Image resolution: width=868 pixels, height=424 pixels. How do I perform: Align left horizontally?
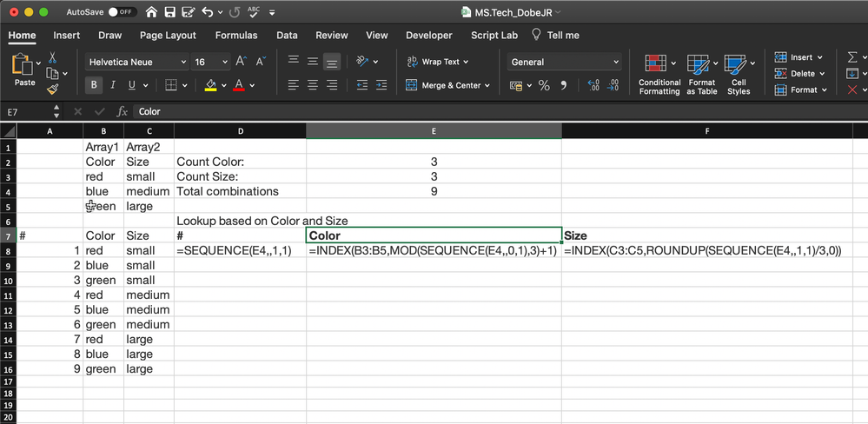click(x=294, y=85)
